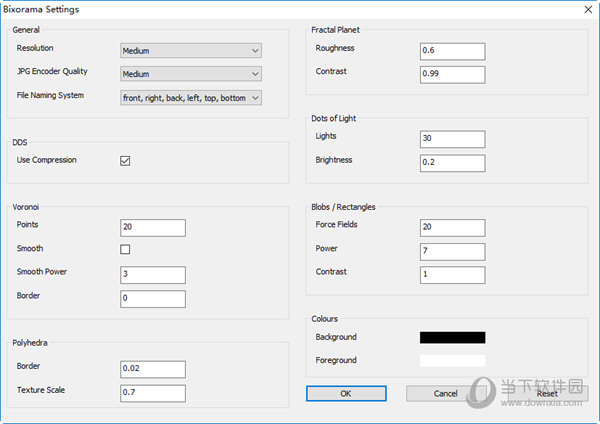
Task: Click the Brightness label
Action: coord(334,160)
